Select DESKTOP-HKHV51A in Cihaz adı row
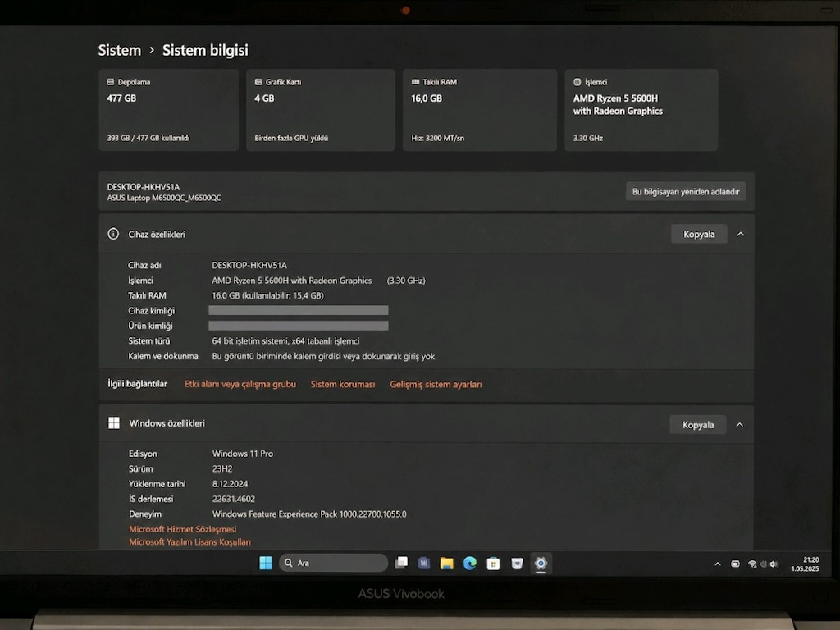This screenshot has height=630, width=840. pos(249,265)
